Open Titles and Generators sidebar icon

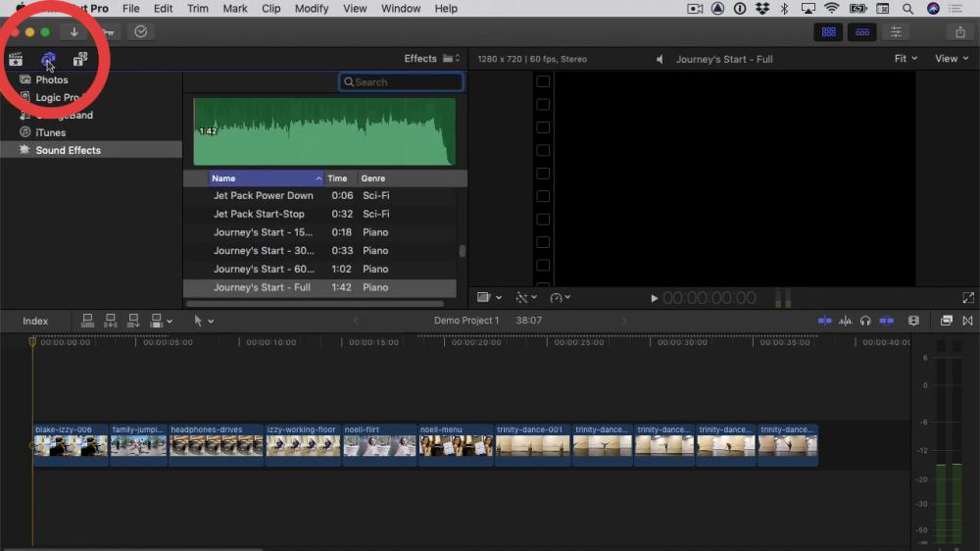point(80,60)
